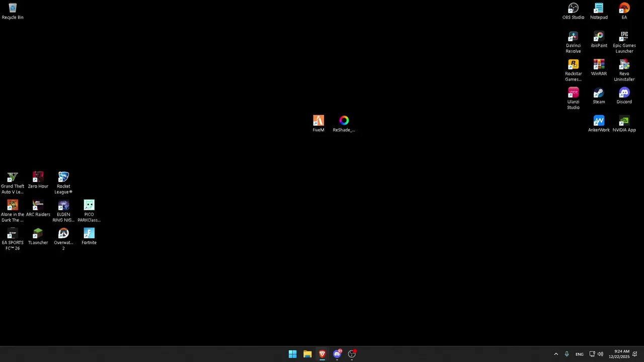Select the Rockstar Games Launcher shortcut

[573, 70]
